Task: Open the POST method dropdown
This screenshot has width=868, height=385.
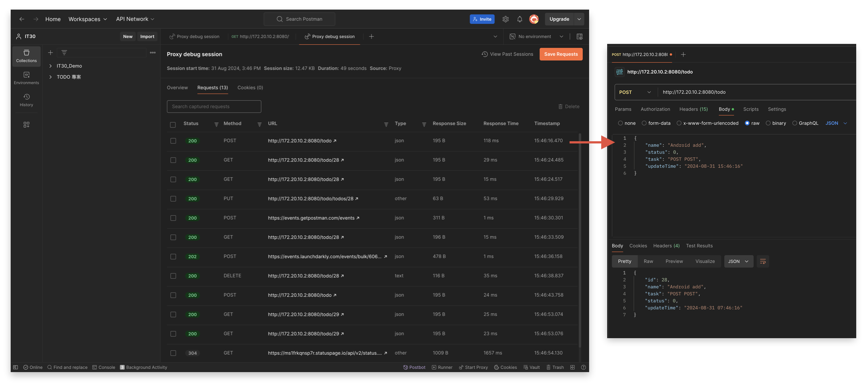Action: click(x=635, y=92)
